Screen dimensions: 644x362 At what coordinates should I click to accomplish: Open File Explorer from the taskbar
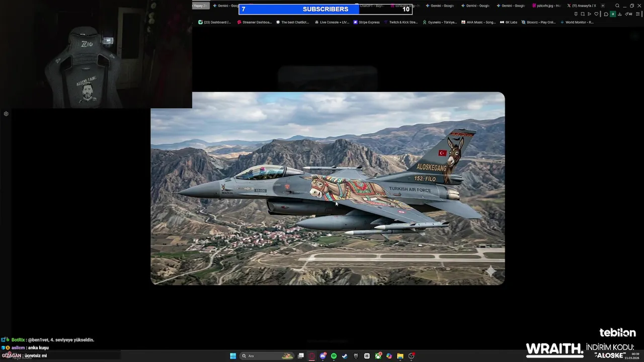400,356
